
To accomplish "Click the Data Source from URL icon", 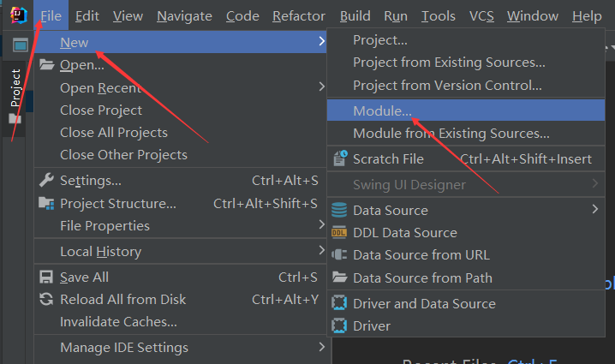I will tap(339, 255).
